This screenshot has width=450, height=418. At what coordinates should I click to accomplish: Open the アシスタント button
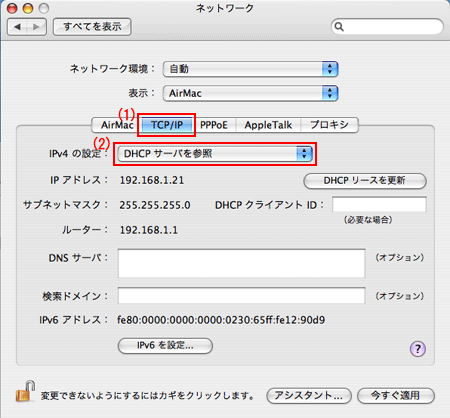(x=309, y=396)
